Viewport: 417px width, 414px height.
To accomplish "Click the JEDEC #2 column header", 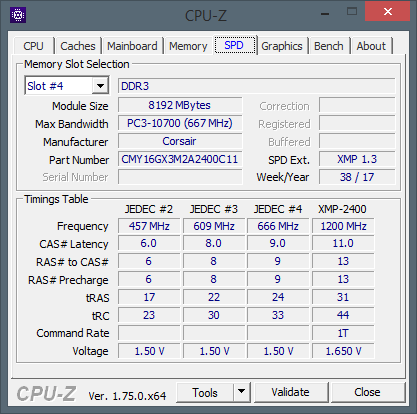I will (x=149, y=209).
